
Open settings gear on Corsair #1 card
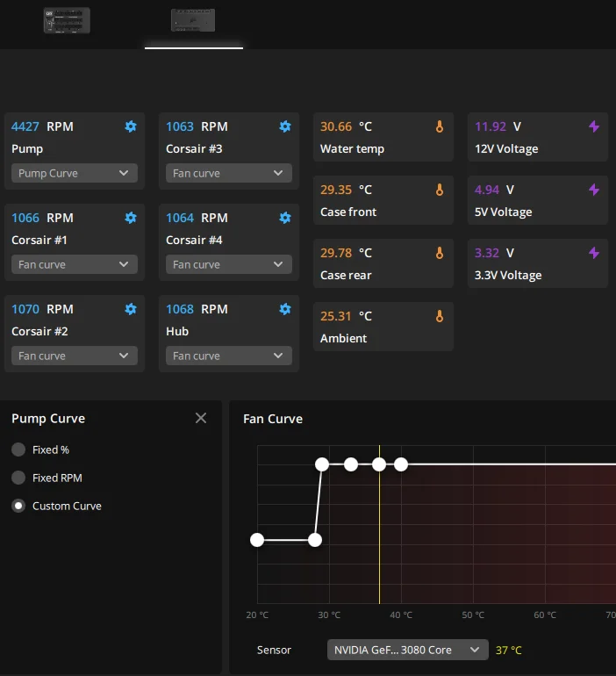point(131,218)
